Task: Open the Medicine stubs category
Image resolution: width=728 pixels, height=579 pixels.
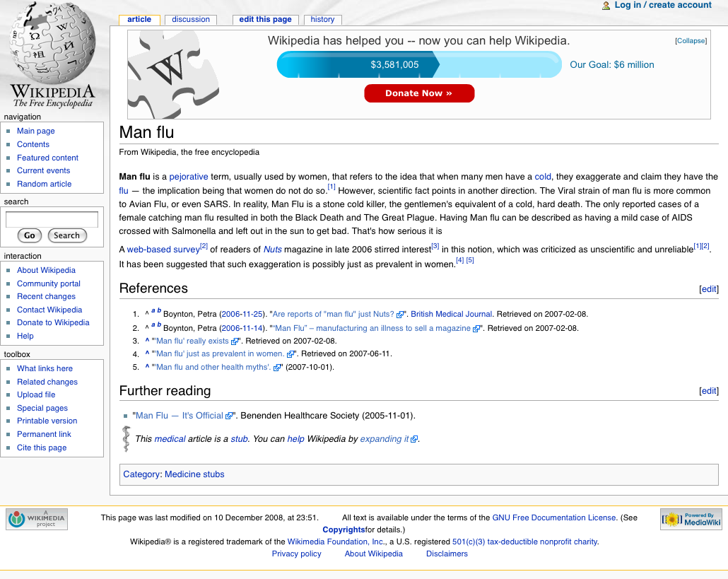Action: tap(194, 474)
